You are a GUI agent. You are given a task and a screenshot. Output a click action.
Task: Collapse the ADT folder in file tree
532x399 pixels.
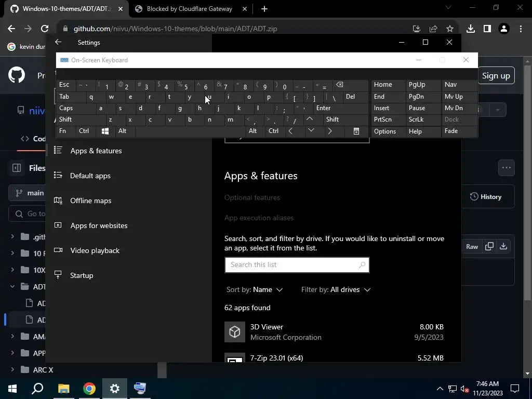[x=12, y=286]
